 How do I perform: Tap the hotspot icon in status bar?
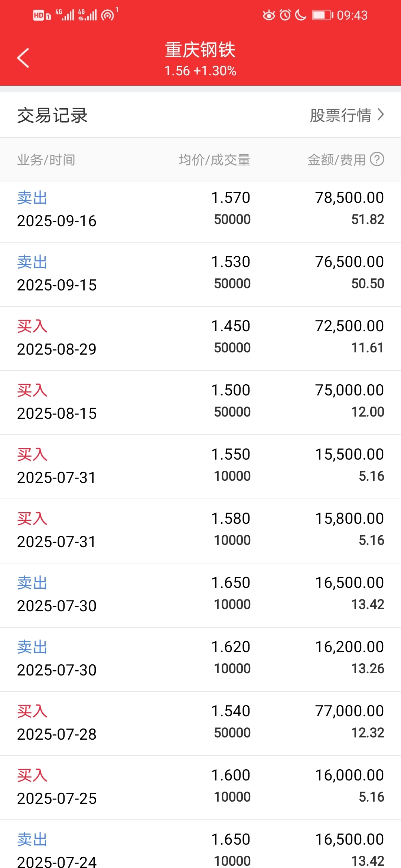click(x=108, y=15)
